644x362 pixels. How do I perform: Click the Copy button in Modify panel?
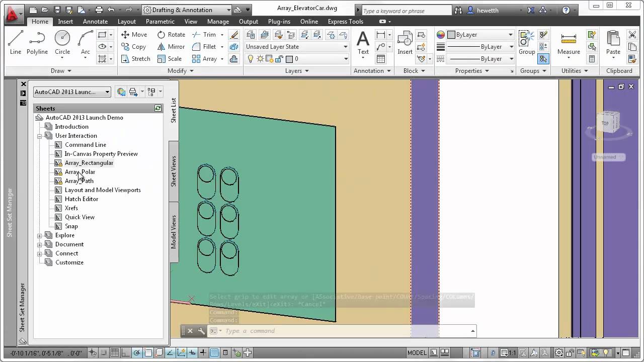click(x=133, y=47)
